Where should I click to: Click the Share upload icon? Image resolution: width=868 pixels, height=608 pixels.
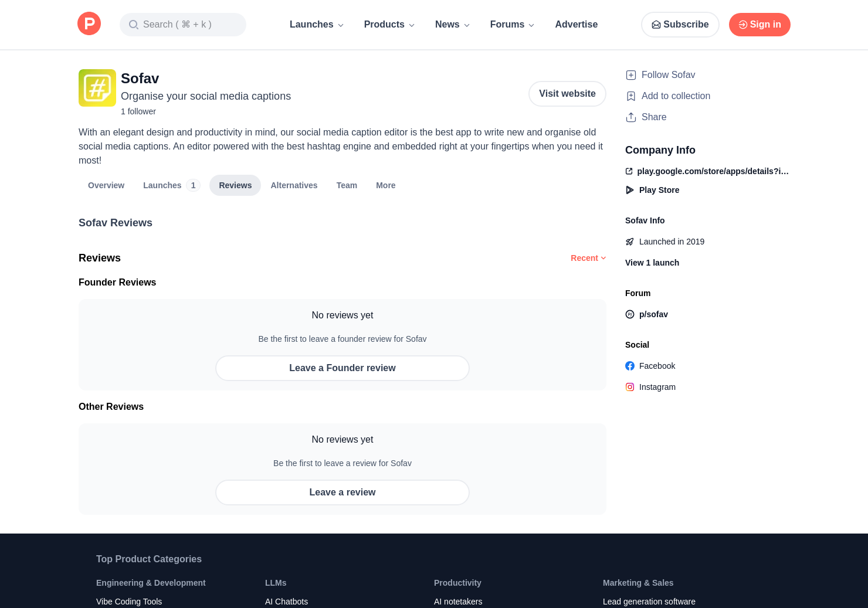point(631,117)
